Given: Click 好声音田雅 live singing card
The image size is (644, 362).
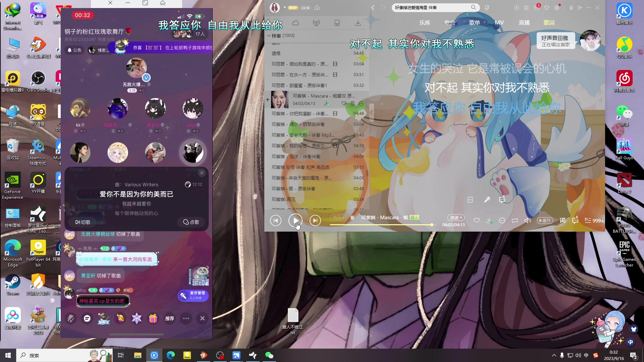Looking at the screenshot, I should pyautogui.click(x=556, y=41).
